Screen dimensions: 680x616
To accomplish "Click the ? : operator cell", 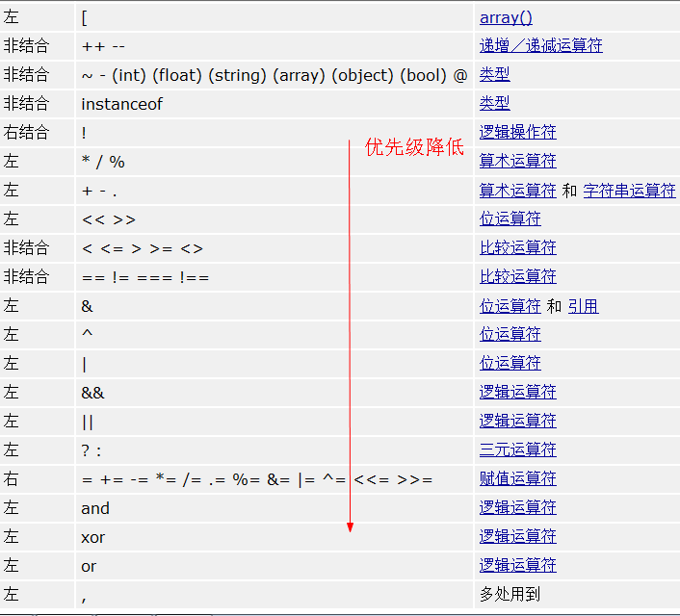I will tap(275, 450).
